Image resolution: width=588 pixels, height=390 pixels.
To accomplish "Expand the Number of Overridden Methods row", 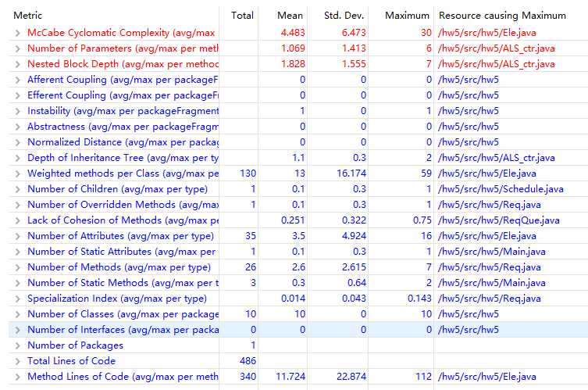I will (x=18, y=206).
